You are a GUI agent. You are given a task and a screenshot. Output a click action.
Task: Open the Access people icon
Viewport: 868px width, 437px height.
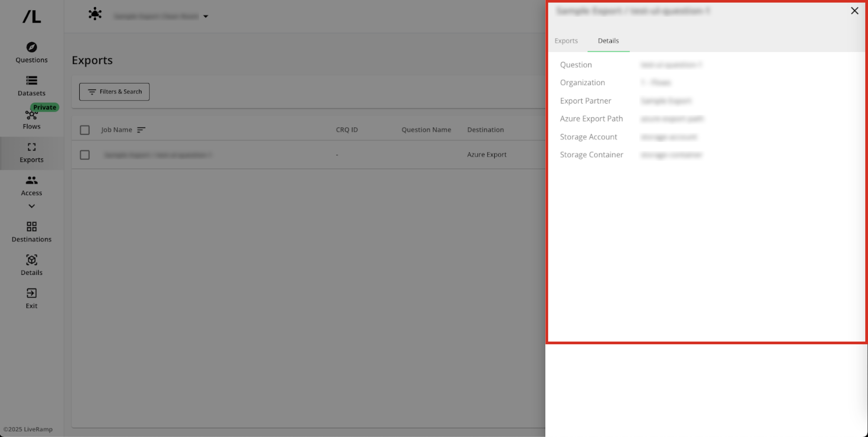click(32, 181)
